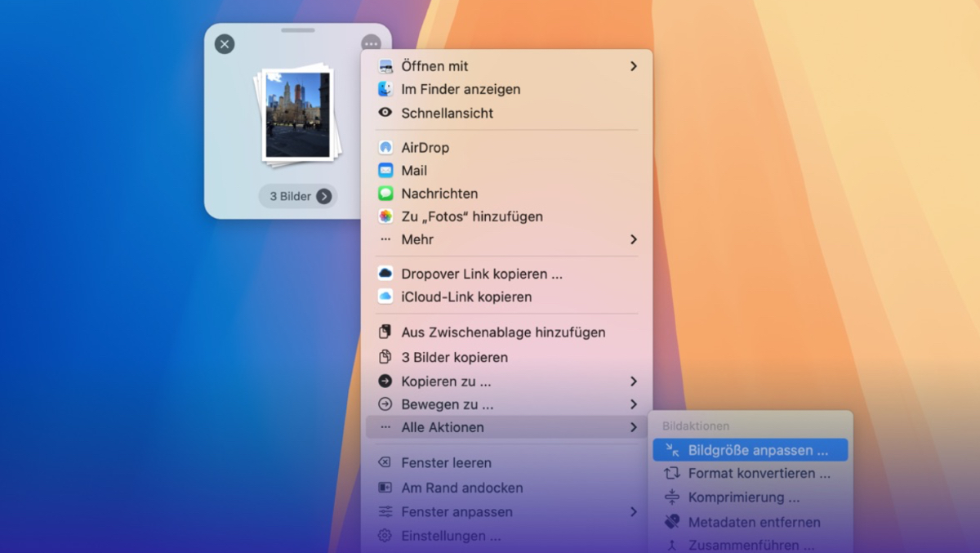Image resolution: width=980 pixels, height=553 pixels.
Task: Click the Metadaten entfernen tag icon
Action: (672, 522)
